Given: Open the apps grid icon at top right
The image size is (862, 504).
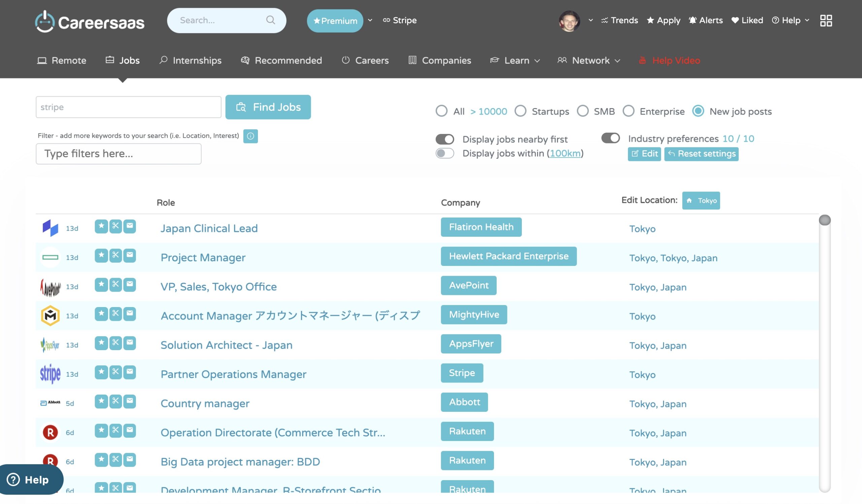Looking at the screenshot, I should 826,21.
